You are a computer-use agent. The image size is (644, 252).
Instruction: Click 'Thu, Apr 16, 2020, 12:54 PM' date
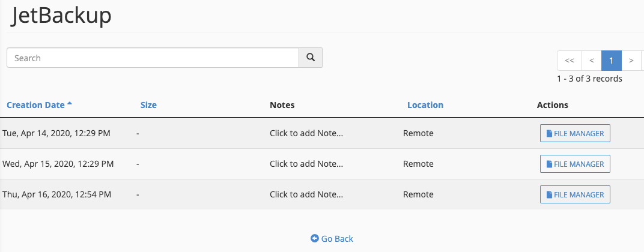click(x=56, y=194)
